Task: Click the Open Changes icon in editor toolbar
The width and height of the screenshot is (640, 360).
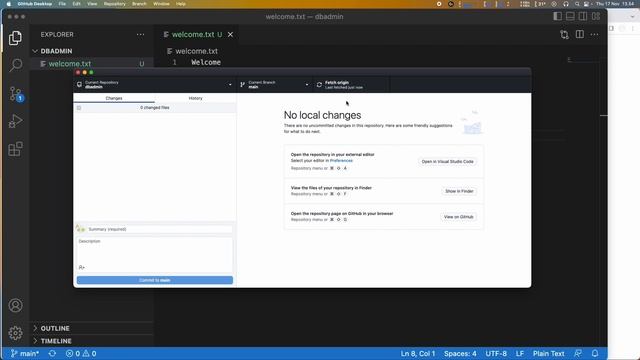Action: point(564,35)
